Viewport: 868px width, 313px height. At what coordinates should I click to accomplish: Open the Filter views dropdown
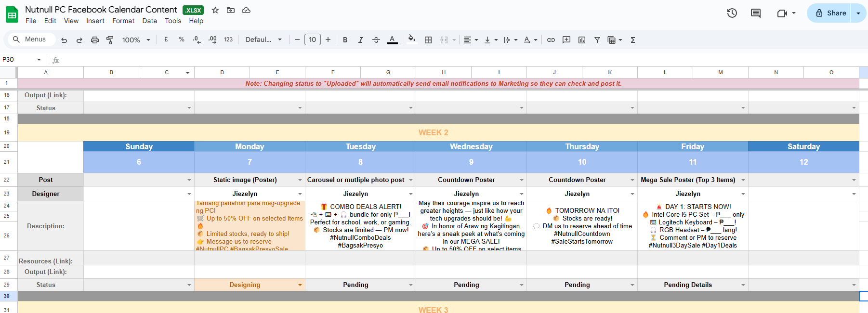(615, 40)
